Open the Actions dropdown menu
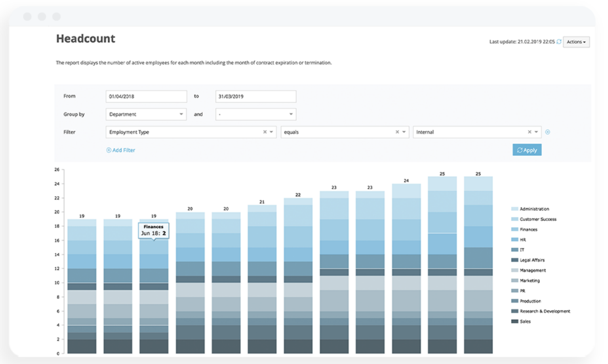The image size is (608, 364). point(576,42)
